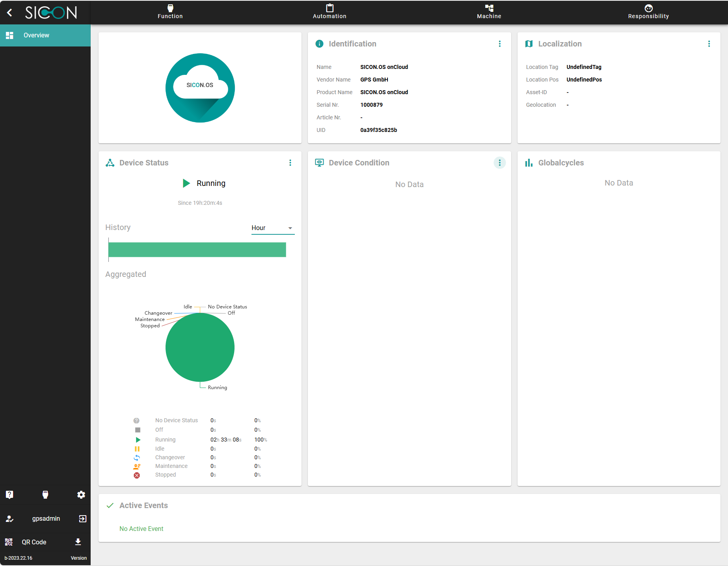Open the help icon in sidebar
Image resolution: width=728 pixels, height=566 pixels.
(x=9, y=495)
